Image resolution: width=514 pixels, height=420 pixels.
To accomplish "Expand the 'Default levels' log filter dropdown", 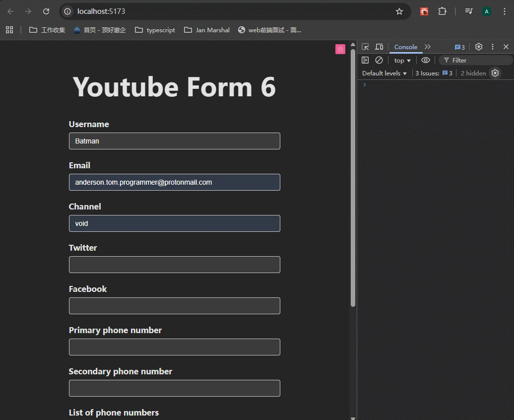I will pyautogui.click(x=385, y=73).
